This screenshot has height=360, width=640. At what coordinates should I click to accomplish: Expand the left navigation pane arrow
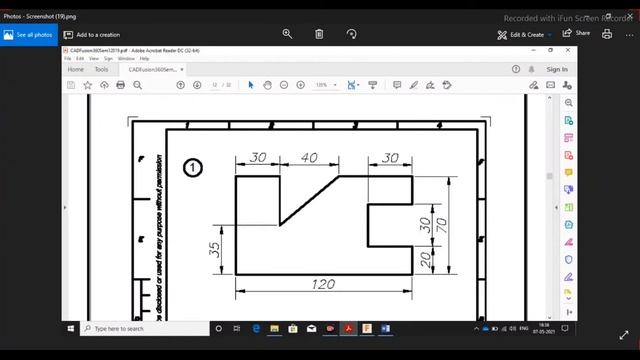click(x=65, y=207)
